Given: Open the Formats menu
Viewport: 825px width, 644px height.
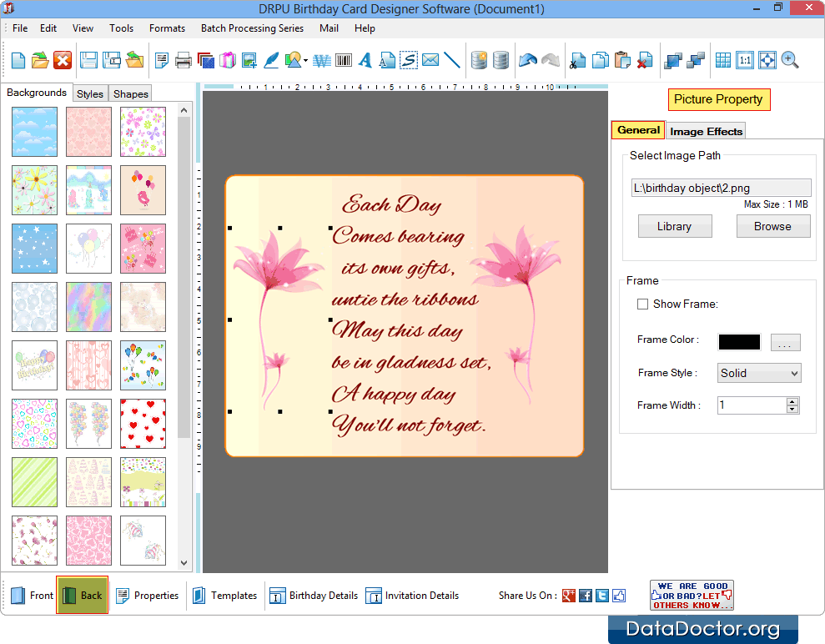Looking at the screenshot, I should click(x=167, y=28).
